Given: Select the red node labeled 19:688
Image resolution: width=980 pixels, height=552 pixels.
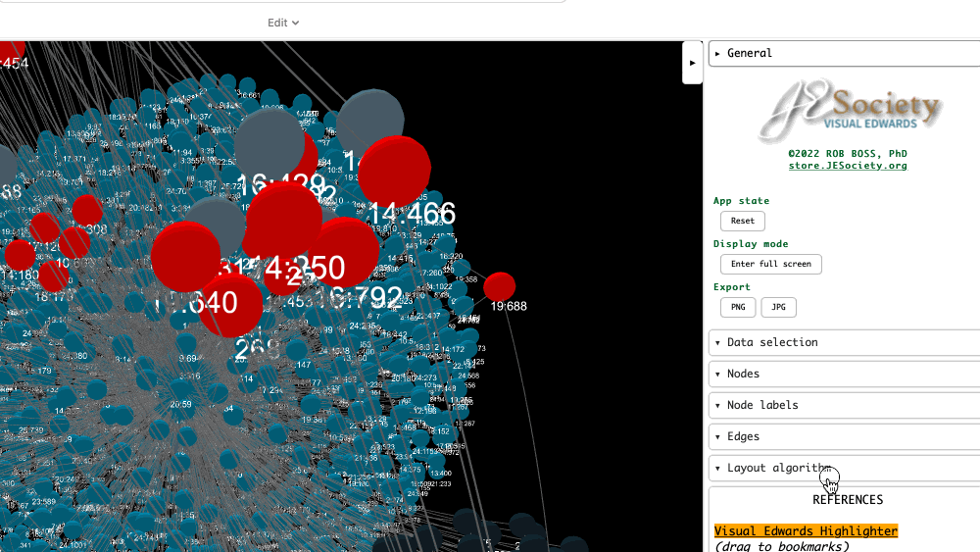Looking at the screenshot, I should click(x=500, y=286).
